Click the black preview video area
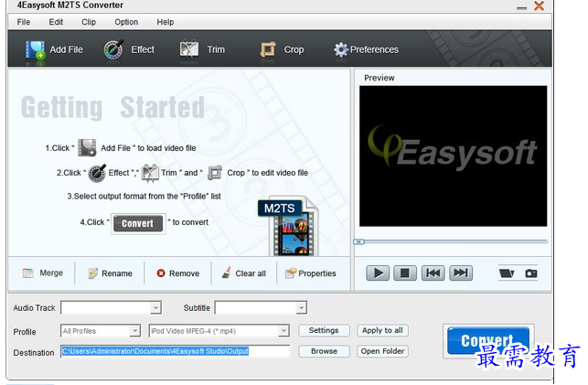Image resolution: width=588 pixels, height=385 pixels. [x=453, y=156]
